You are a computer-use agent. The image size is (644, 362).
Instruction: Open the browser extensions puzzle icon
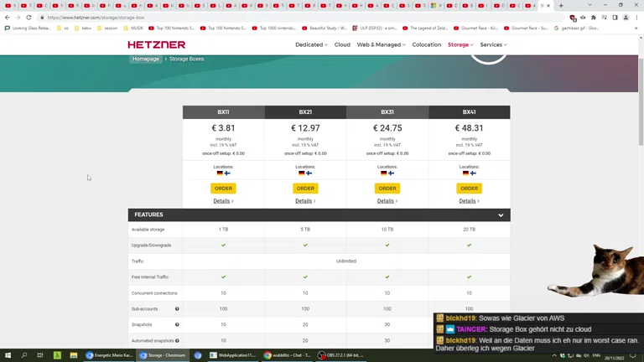coord(594,18)
